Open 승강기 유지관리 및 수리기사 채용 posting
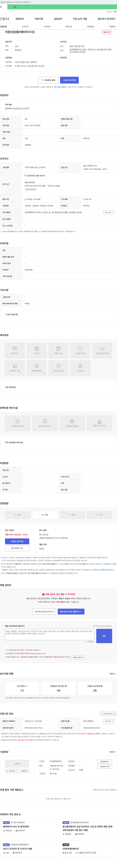The width and height of the screenshot is (117, 868). (17, 849)
